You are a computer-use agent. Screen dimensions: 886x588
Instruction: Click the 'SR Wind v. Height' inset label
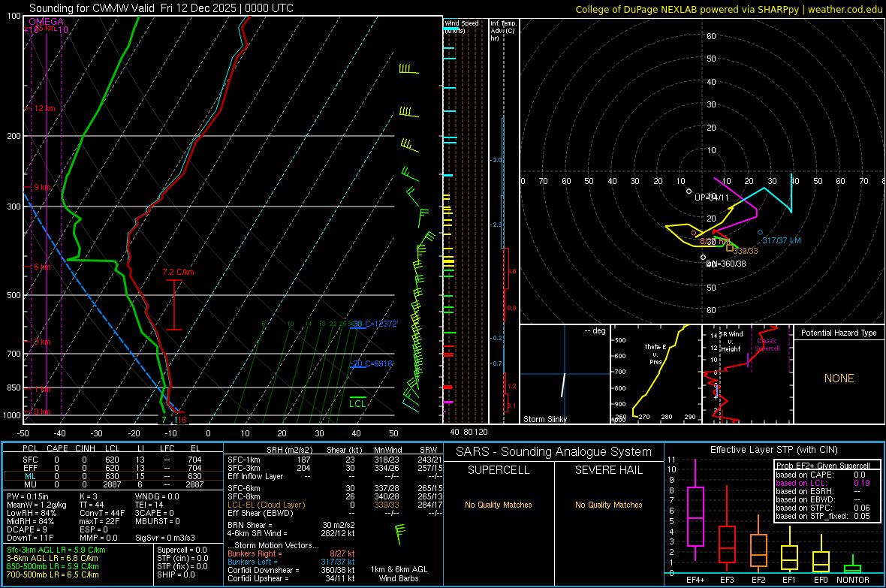coord(731,342)
